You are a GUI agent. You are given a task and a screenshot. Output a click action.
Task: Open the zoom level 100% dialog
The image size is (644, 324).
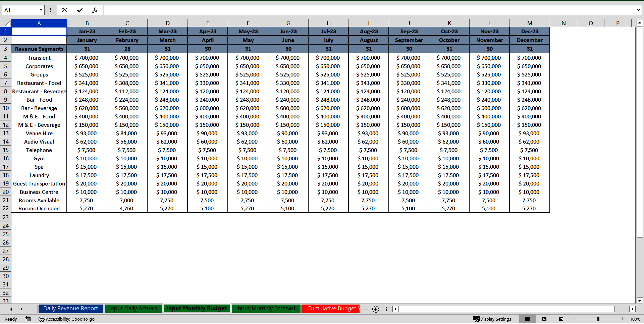[x=635, y=319]
